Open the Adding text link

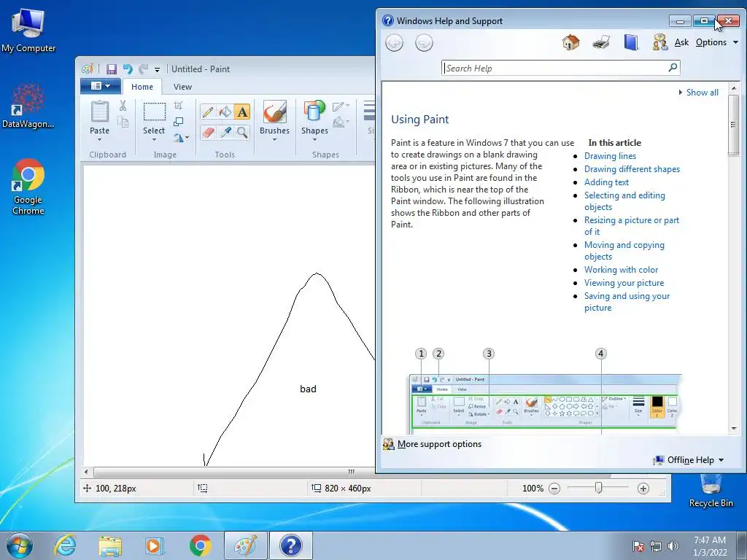(x=606, y=182)
